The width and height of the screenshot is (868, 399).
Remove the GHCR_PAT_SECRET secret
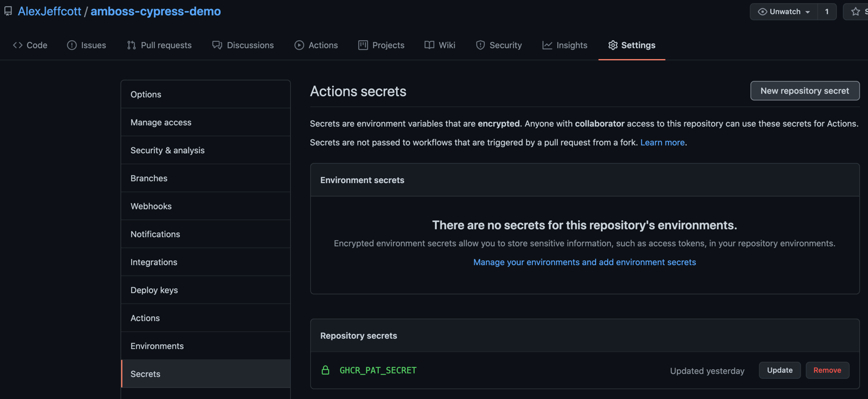coord(827,370)
